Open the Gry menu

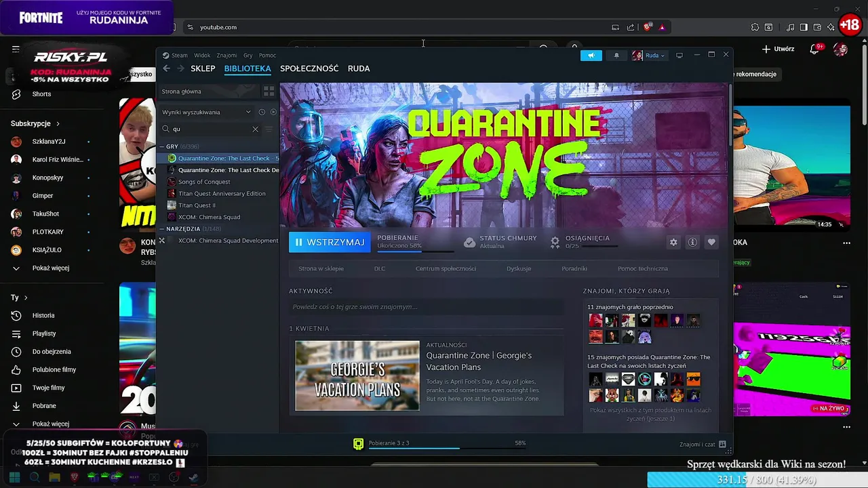click(248, 56)
